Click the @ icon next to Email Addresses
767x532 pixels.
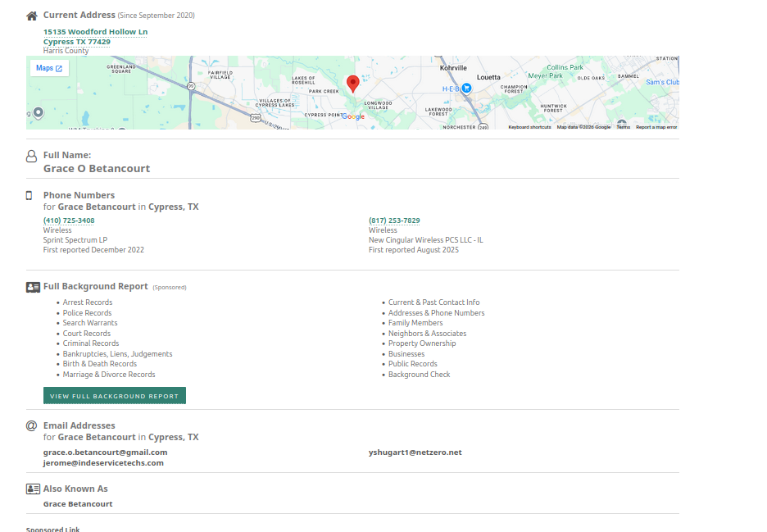click(32, 425)
